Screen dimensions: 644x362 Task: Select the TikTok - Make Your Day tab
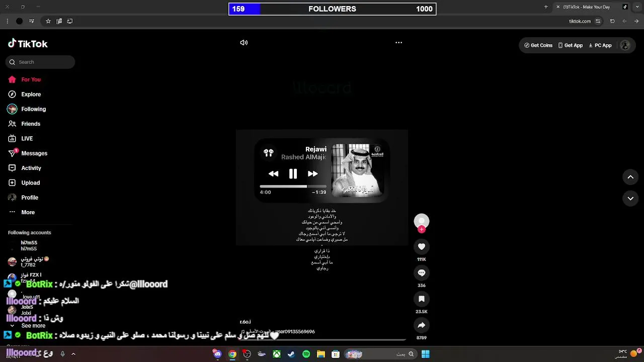(x=592, y=7)
